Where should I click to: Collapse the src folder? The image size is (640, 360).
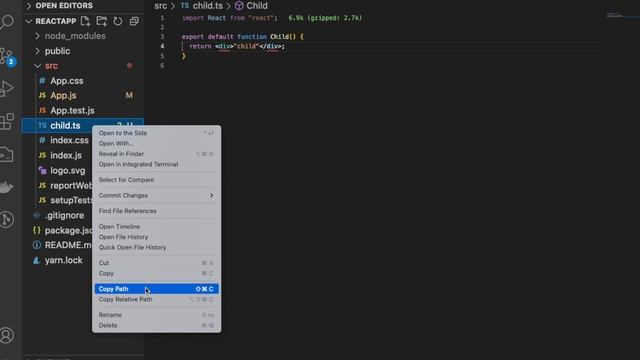(x=38, y=66)
